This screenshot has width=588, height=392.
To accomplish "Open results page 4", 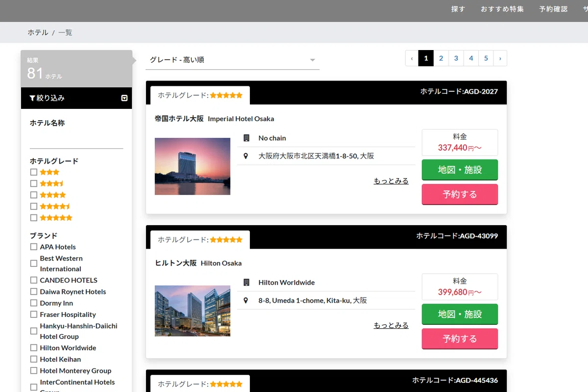I will pos(471,58).
